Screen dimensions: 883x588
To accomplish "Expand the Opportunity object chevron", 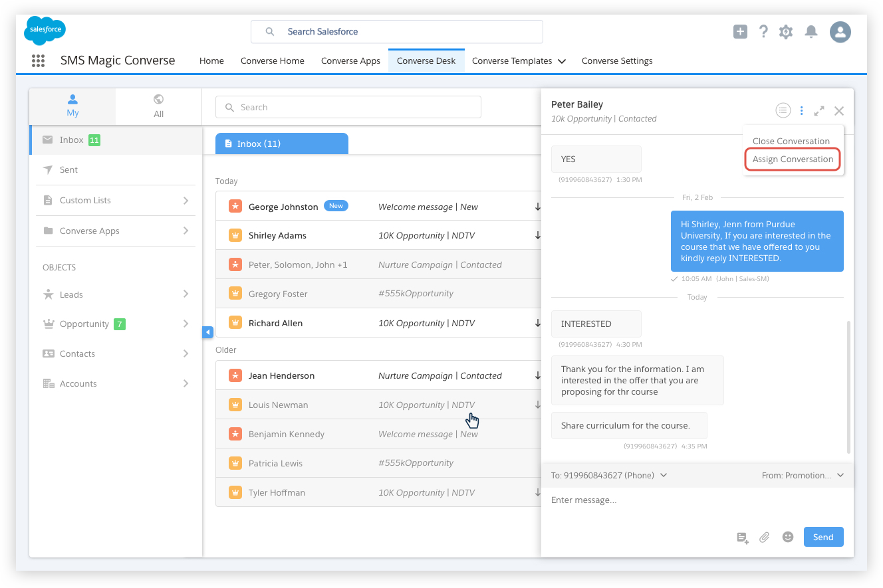I will (x=186, y=324).
